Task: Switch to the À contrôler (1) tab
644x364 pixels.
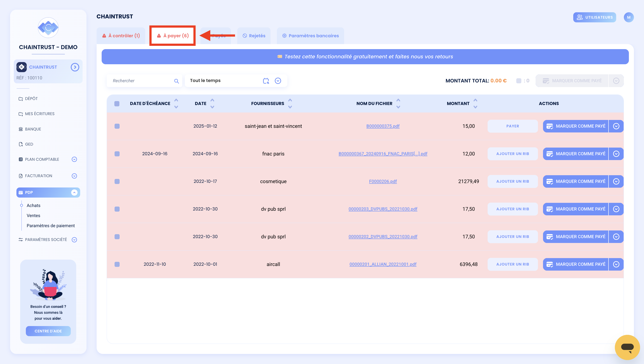Action: [x=121, y=36]
